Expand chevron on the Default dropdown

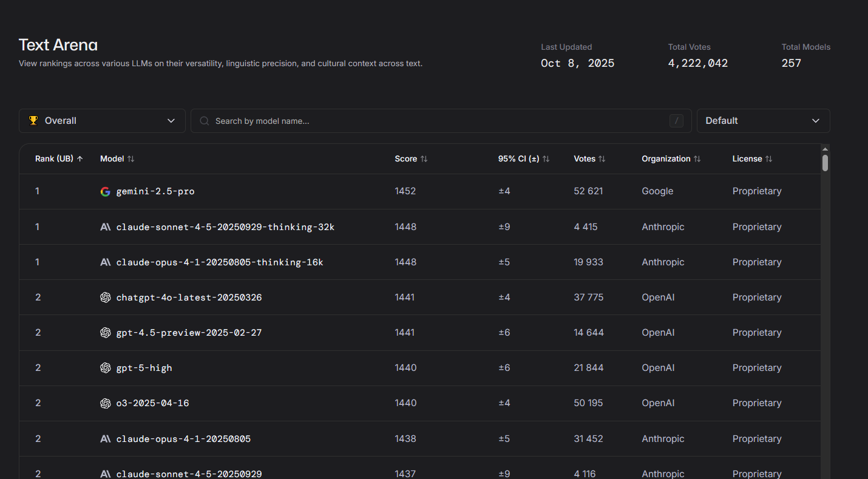[816, 121]
